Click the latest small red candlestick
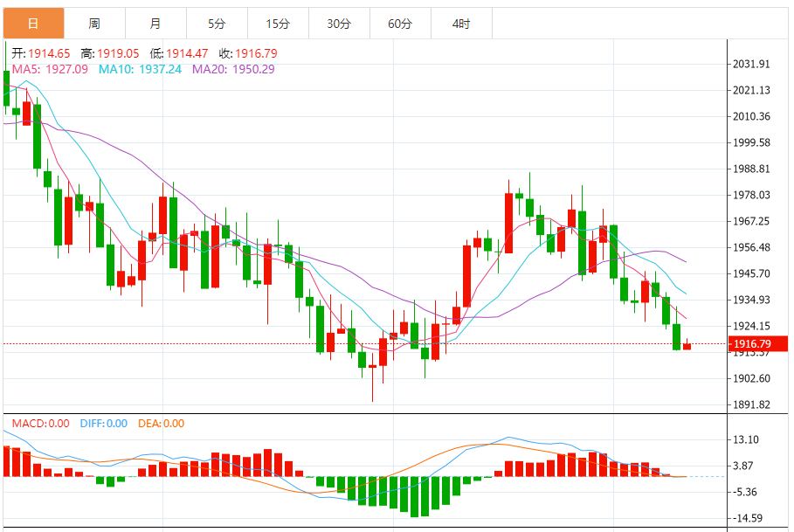Image resolution: width=794 pixels, height=532 pixels. click(x=687, y=346)
